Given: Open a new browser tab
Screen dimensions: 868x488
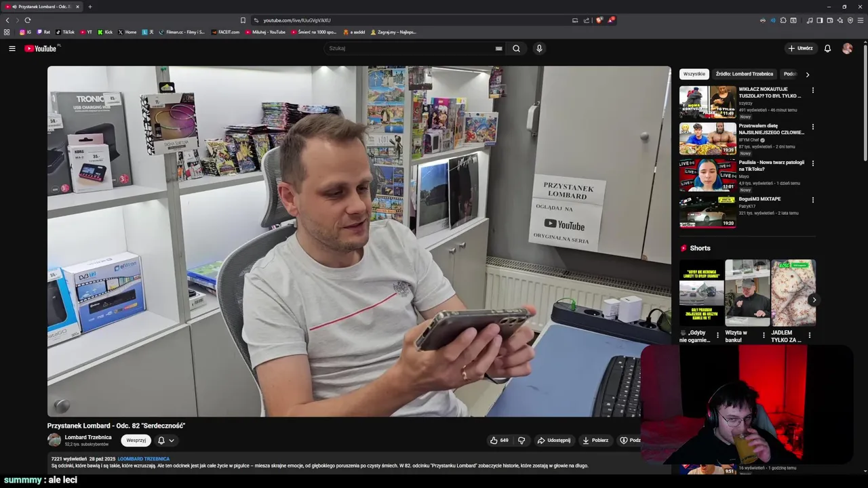Looking at the screenshot, I should (90, 7).
